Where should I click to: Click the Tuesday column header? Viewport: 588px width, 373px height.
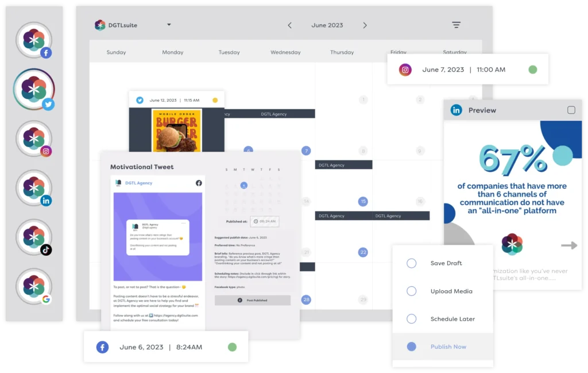pyautogui.click(x=229, y=52)
